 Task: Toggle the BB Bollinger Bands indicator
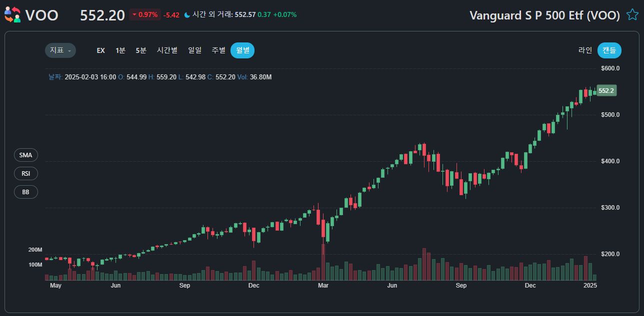pyautogui.click(x=25, y=192)
